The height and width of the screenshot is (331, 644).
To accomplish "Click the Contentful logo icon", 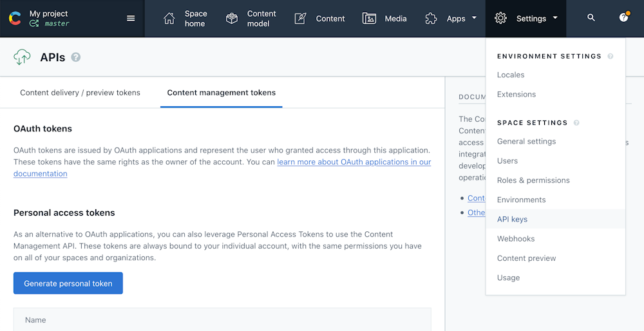I will coord(15,19).
